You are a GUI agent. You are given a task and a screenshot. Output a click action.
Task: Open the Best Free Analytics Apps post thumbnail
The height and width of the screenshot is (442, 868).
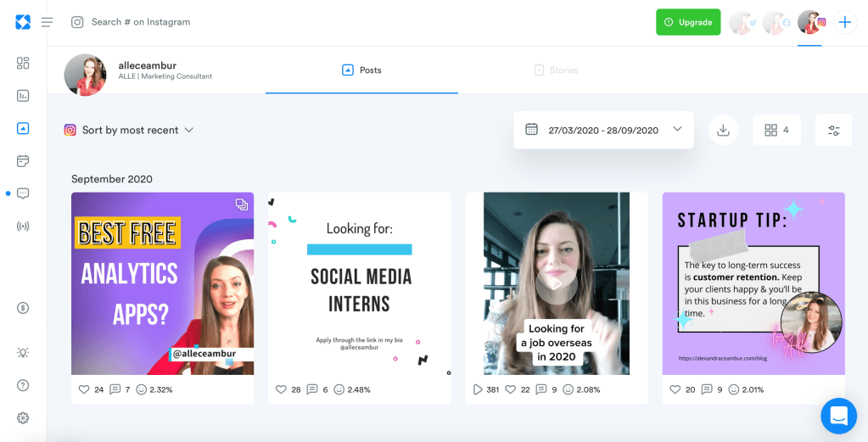[x=162, y=283]
